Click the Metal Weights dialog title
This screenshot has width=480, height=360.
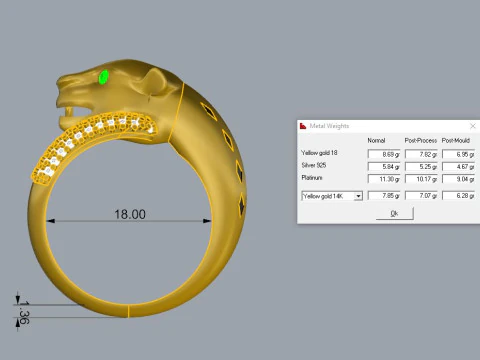[329, 126]
